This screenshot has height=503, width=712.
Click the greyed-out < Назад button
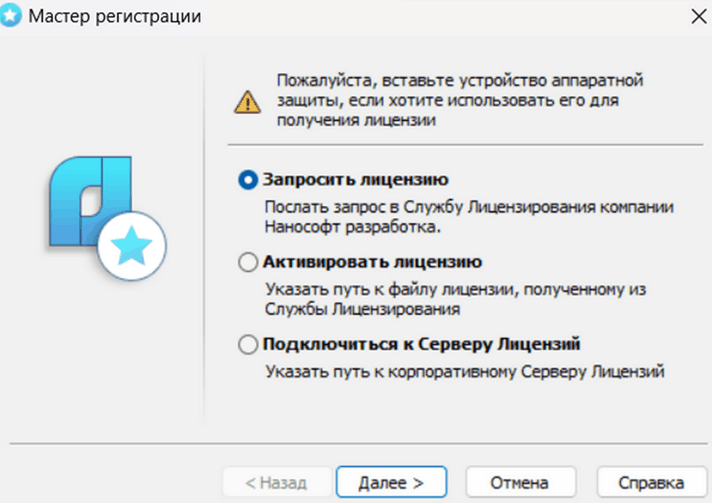tap(276, 481)
